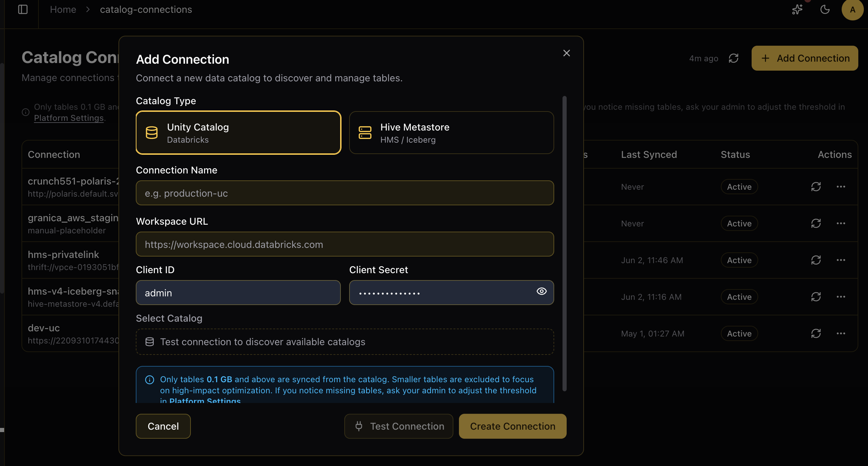Focus the Connection Name input field
The image size is (868, 466).
coord(345,193)
